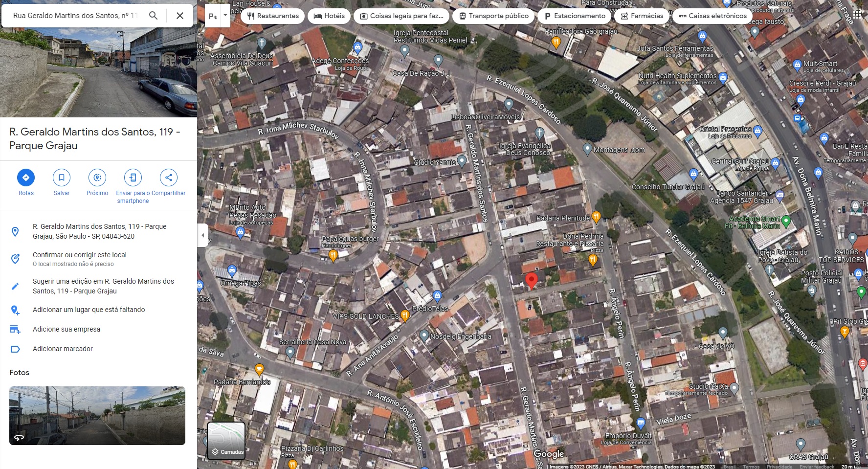Click the Mult-Smart shop marker
This screenshot has height=469, width=868.
(797, 65)
